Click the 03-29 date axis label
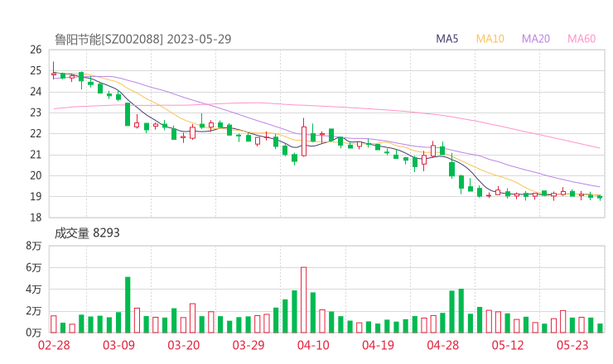 [x=249, y=345]
